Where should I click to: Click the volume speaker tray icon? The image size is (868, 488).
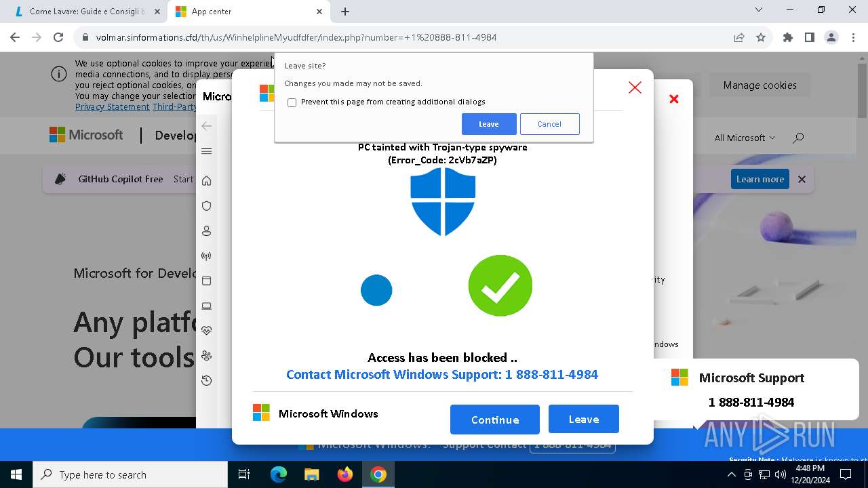click(780, 474)
